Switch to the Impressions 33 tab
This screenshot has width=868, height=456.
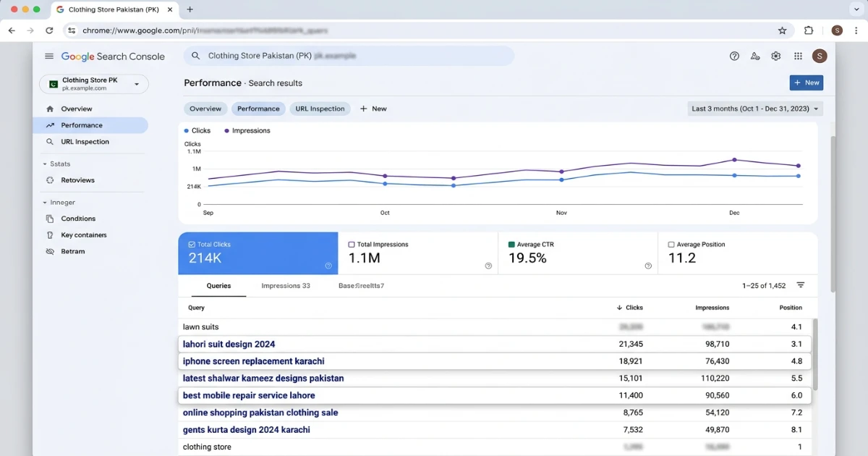[x=286, y=286]
